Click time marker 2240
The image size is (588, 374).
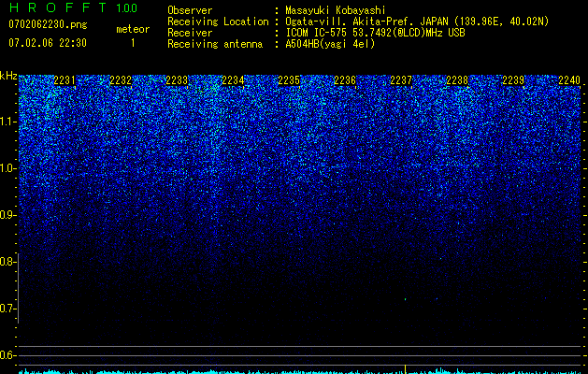click(x=569, y=80)
